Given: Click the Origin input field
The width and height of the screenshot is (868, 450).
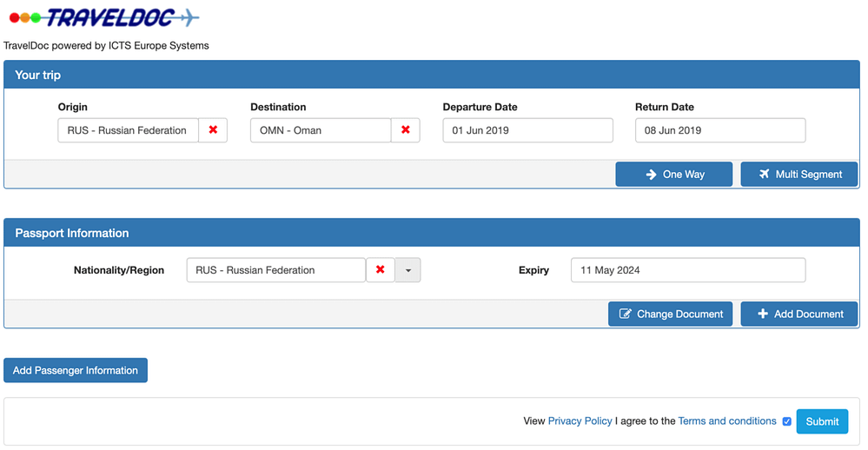Looking at the screenshot, I should [x=128, y=130].
